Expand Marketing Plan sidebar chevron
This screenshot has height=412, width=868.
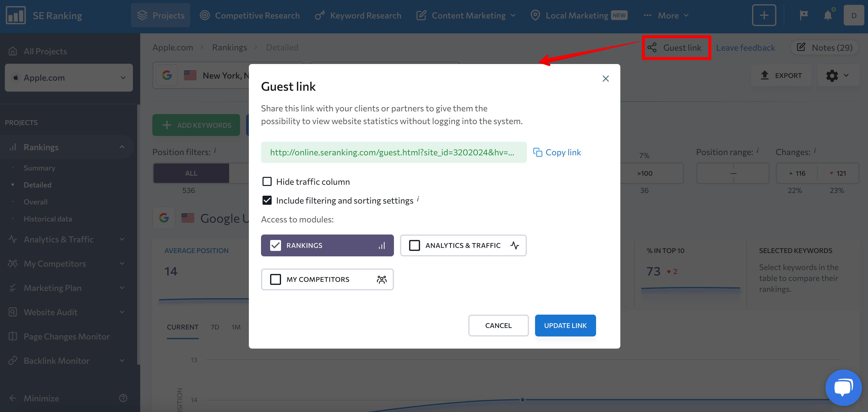click(x=122, y=288)
